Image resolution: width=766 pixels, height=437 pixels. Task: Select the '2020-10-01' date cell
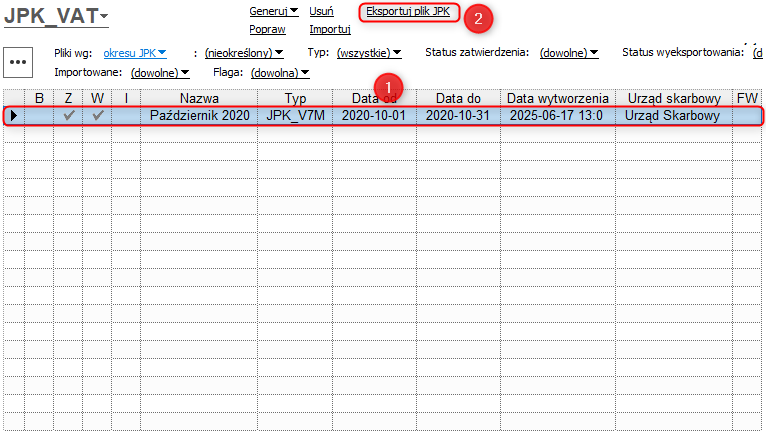point(374,116)
